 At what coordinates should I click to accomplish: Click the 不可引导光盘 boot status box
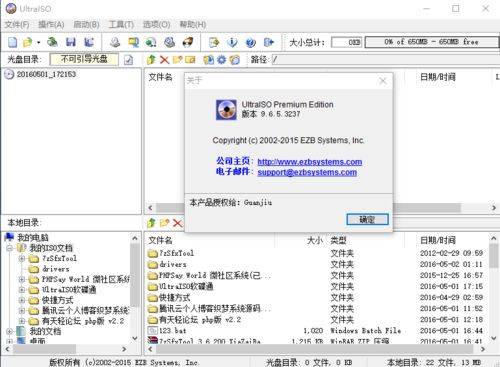coord(84,59)
